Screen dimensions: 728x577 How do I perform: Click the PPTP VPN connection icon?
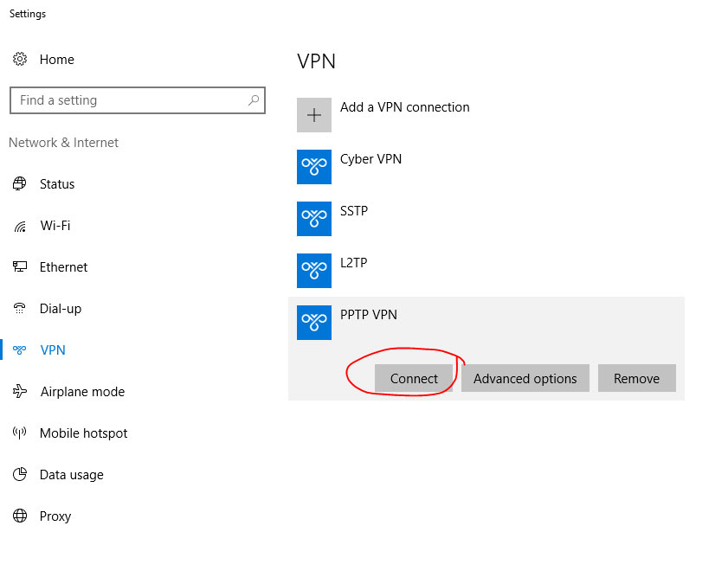point(314,323)
